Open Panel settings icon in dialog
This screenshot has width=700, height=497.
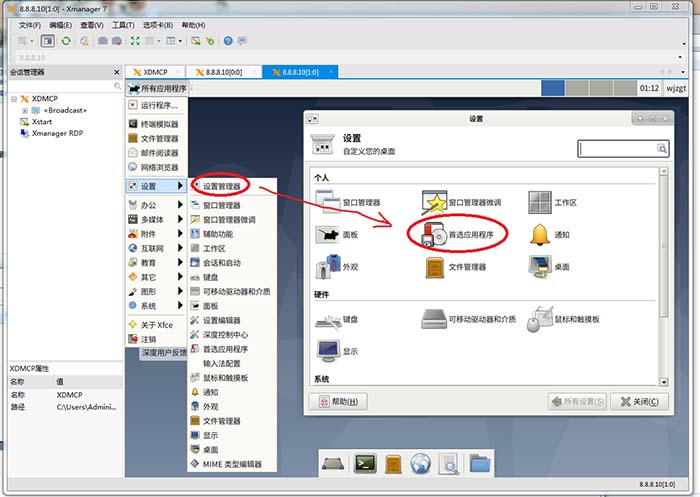[x=328, y=234]
